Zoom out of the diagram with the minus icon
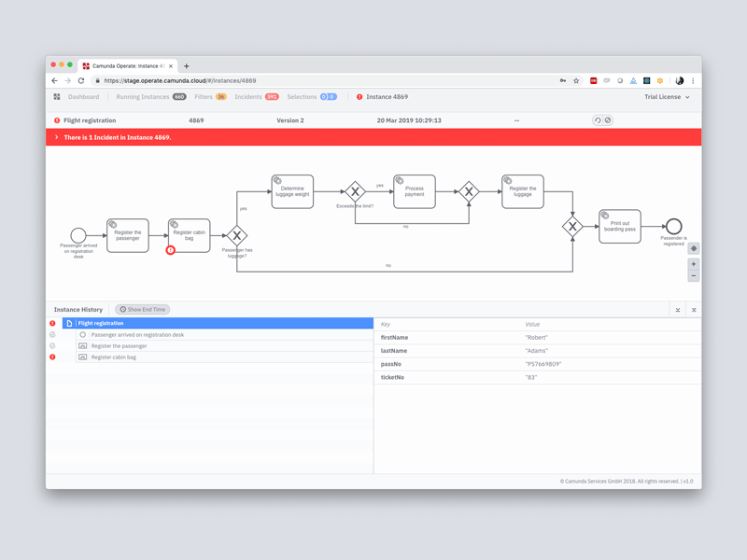Image resolution: width=747 pixels, height=560 pixels. click(692, 276)
